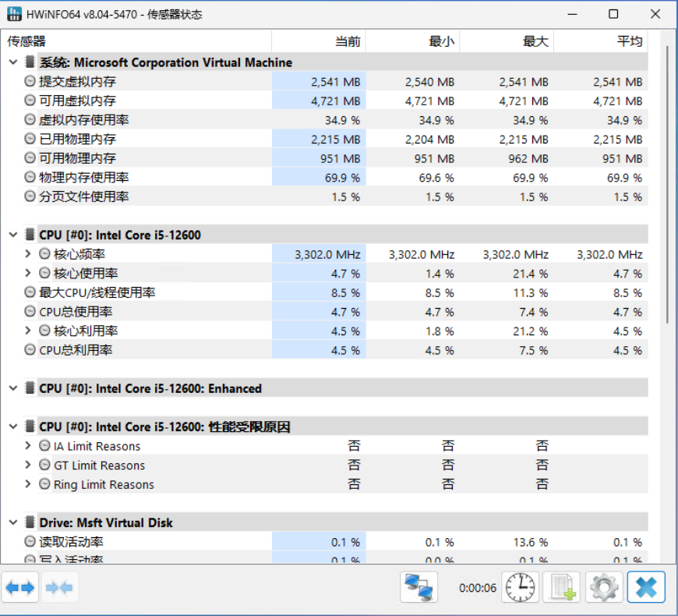The height and width of the screenshot is (616, 678).
Task: Click the sensor icon beside 物理内存使用率
Action: tap(30, 177)
